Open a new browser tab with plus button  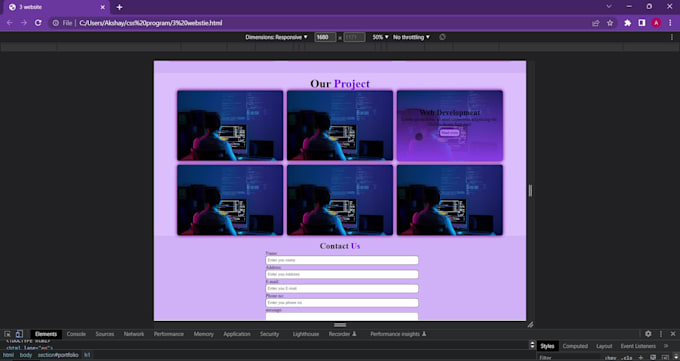(119, 7)
